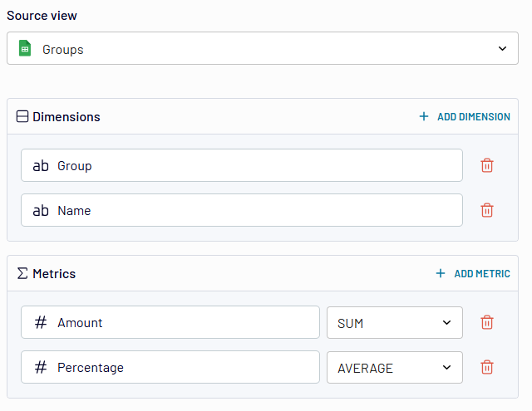Click the Dimensions section header icon
Image resolution: width=532 pixels, height=411 pixels.
22,117
